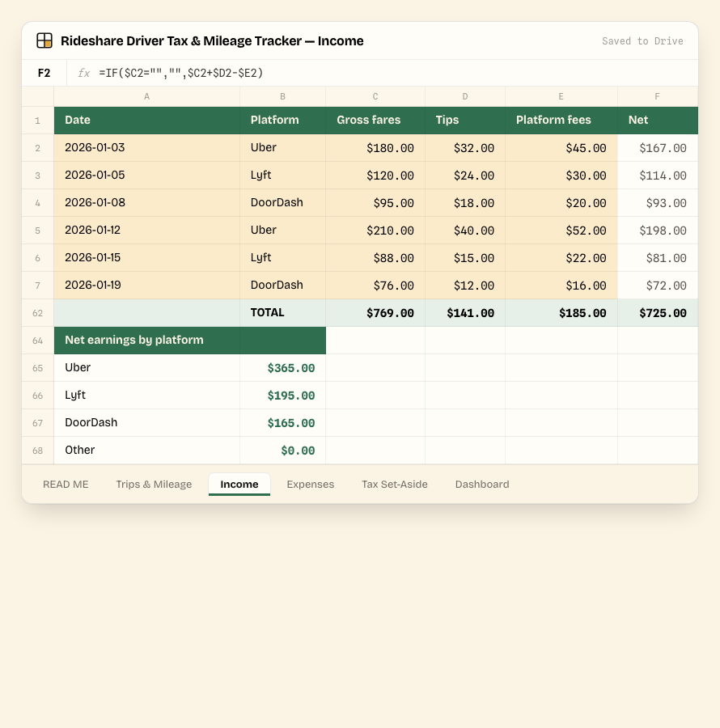
Task: Select Uber net earnings $365.00
Action: 282,368
